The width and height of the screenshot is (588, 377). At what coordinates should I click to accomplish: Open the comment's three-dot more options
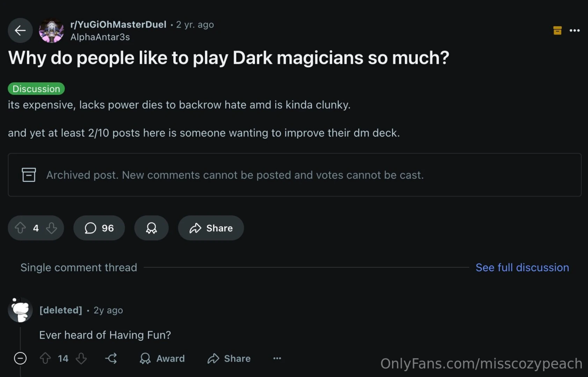tap(277, 358)
